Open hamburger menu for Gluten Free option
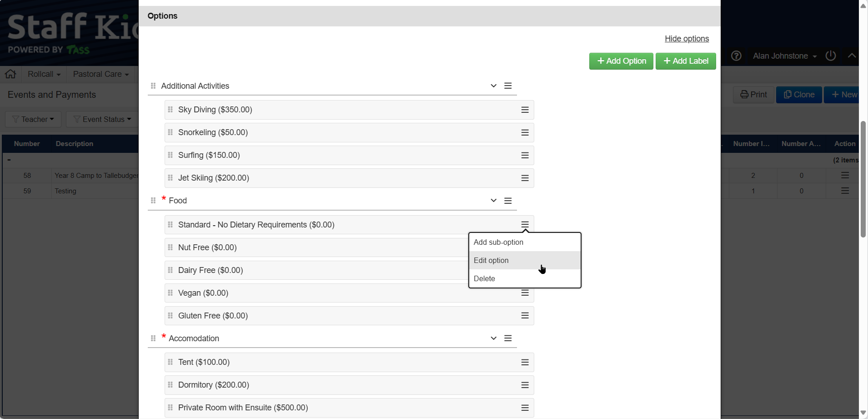The height and width of the screenshot is (419, 868). tap(525, 316)
